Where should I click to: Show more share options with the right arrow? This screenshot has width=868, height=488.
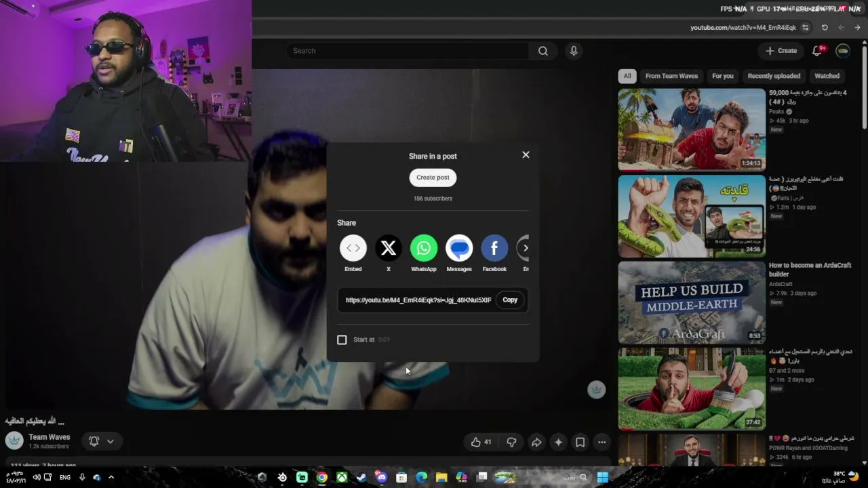click(525, 248)
